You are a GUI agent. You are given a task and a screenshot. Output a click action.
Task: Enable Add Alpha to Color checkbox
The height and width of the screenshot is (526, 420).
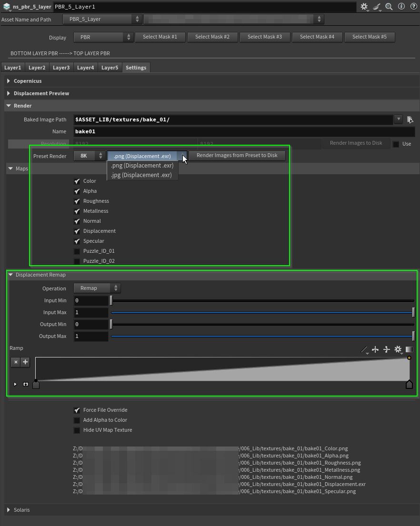tap(77, 420)
